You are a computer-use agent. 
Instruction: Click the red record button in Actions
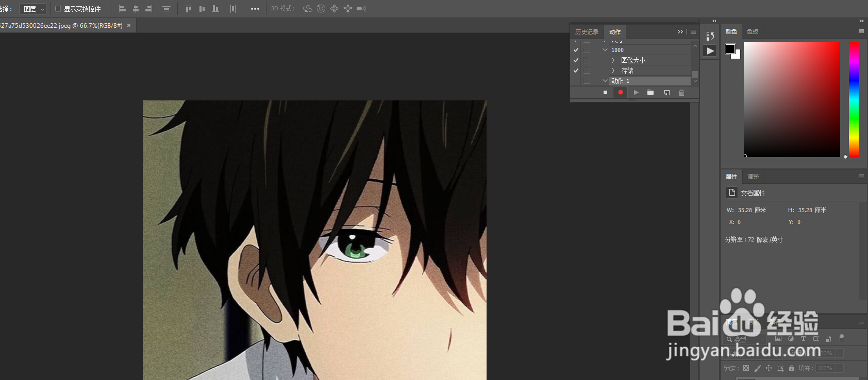(x=621, y=93)
